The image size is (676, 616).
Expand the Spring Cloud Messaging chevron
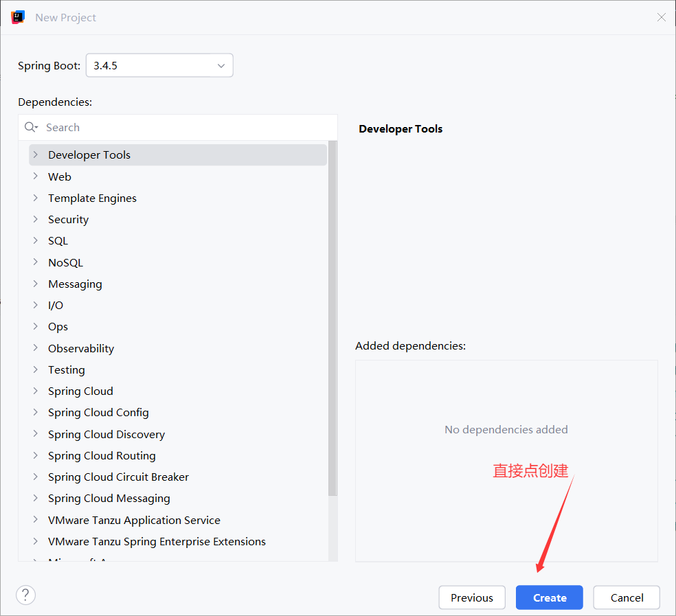[x=36, y=497]
